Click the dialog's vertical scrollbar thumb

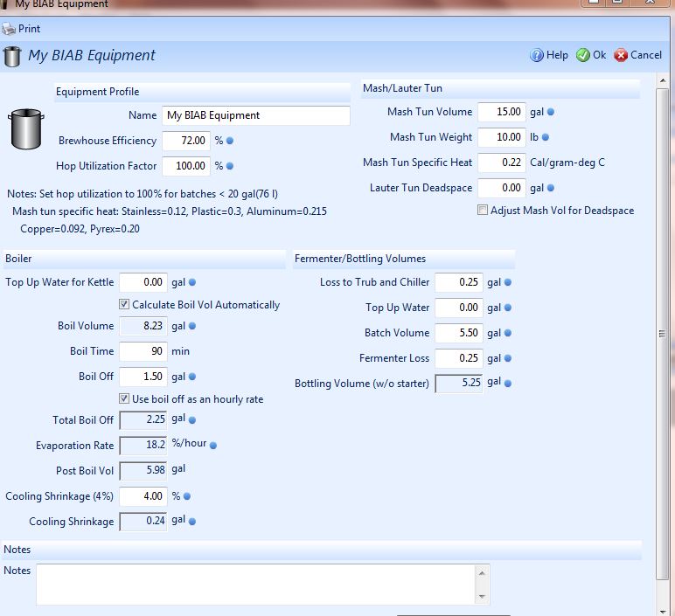(663, 334)
